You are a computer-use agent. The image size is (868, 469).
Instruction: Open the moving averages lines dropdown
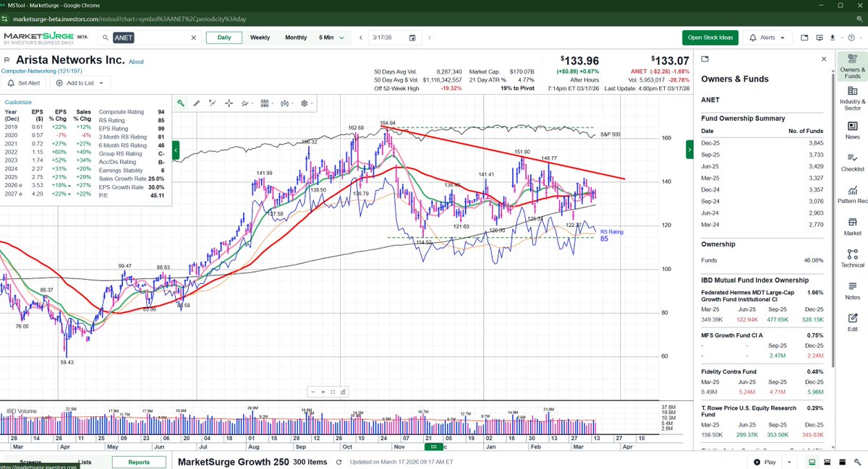pyautogui.click(x=247, y=103)
